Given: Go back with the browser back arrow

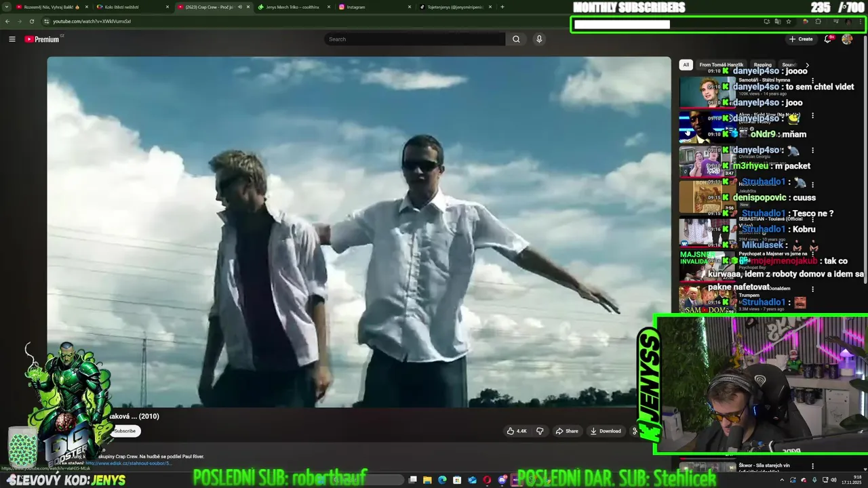Looking at the screenshot, I should tap(7, 21).
